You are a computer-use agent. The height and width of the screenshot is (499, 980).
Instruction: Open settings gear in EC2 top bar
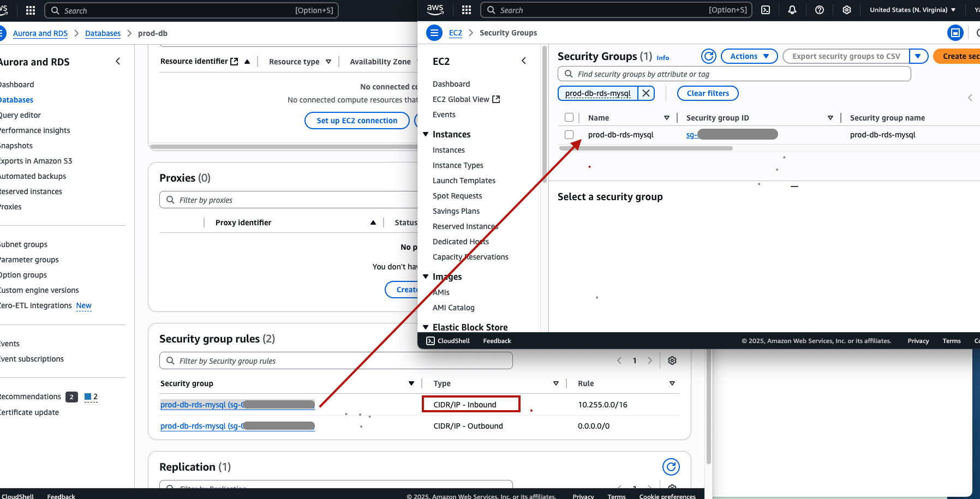pos(847,10)
